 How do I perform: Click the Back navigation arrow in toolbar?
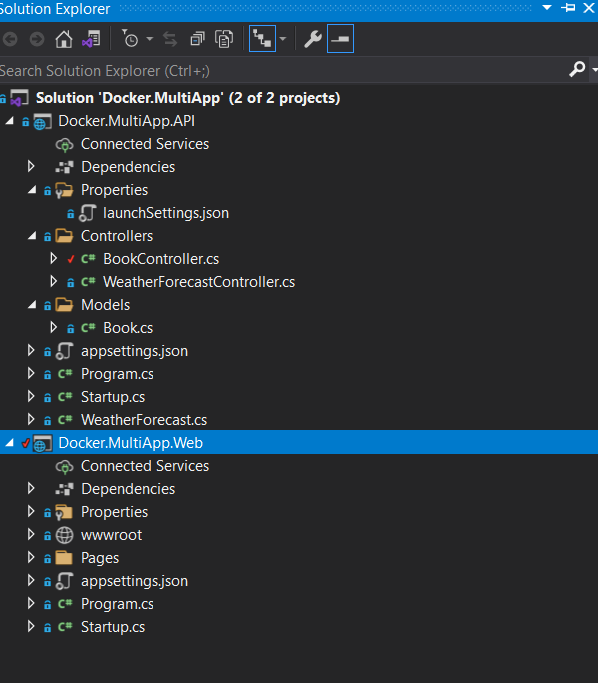point(10,40)
